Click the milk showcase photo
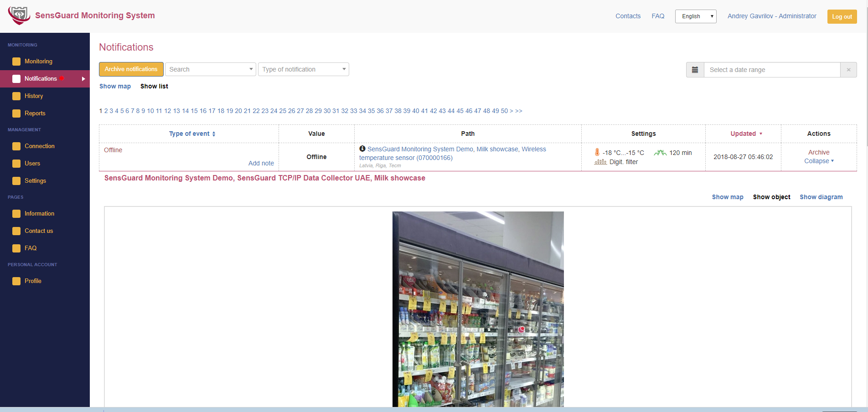The width and height of the screenshot is (868, 412). pyautogui.click(x=478, y=309)
